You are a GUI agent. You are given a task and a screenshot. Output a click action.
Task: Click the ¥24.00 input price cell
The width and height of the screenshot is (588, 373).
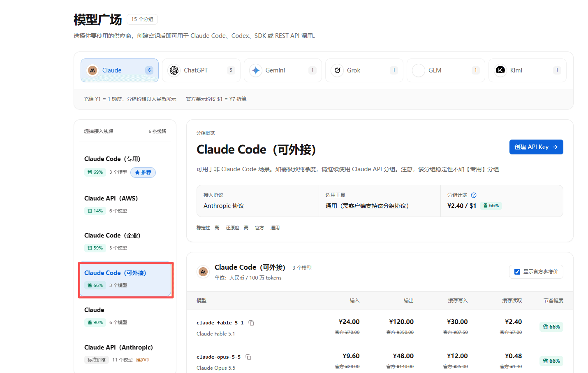pyautogui.click(x=349, y=322)
